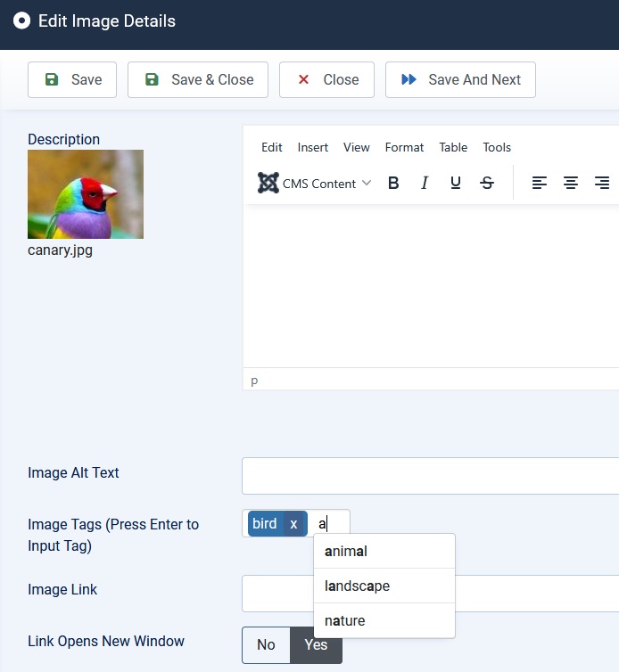Remove the bird tag with x

point(293,524)
